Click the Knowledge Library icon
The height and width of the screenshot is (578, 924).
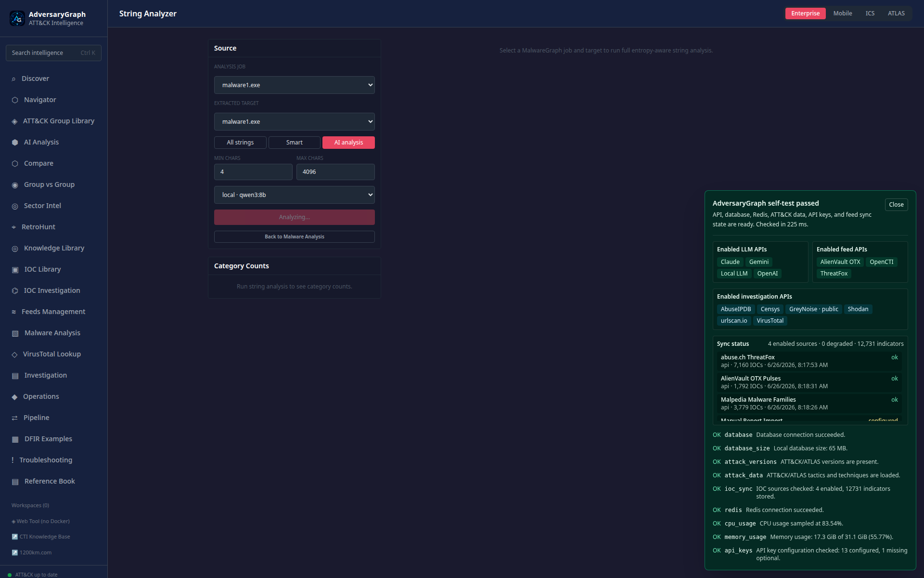[x=15, y=249]
